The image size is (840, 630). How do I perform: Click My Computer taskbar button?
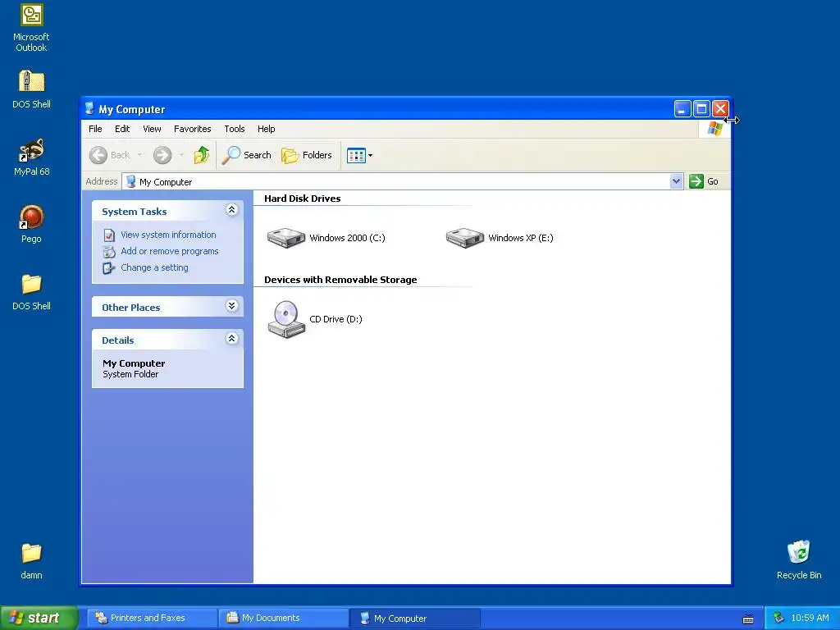pyautogui.click(x=414, y=618)
